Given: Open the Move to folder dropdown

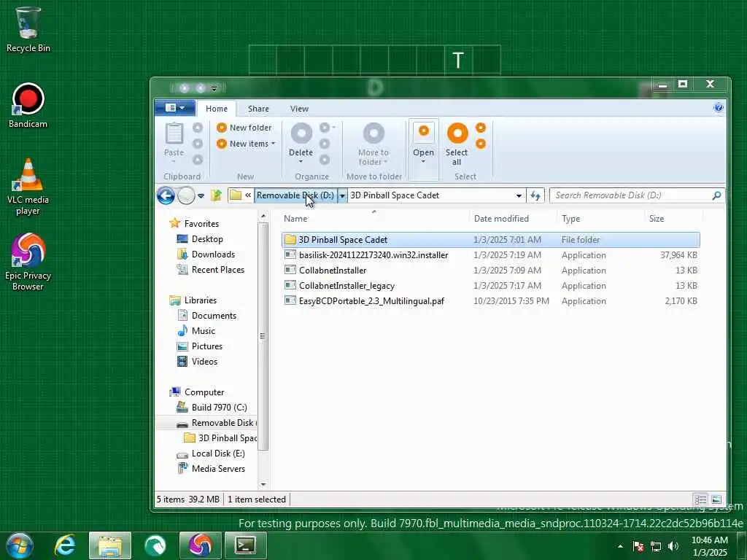Looking at the screenshot, I should [373, 144].
